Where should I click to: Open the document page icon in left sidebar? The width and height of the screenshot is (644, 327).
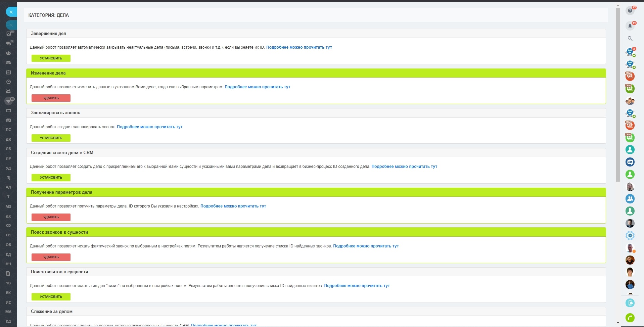click(x=9, y=274)
